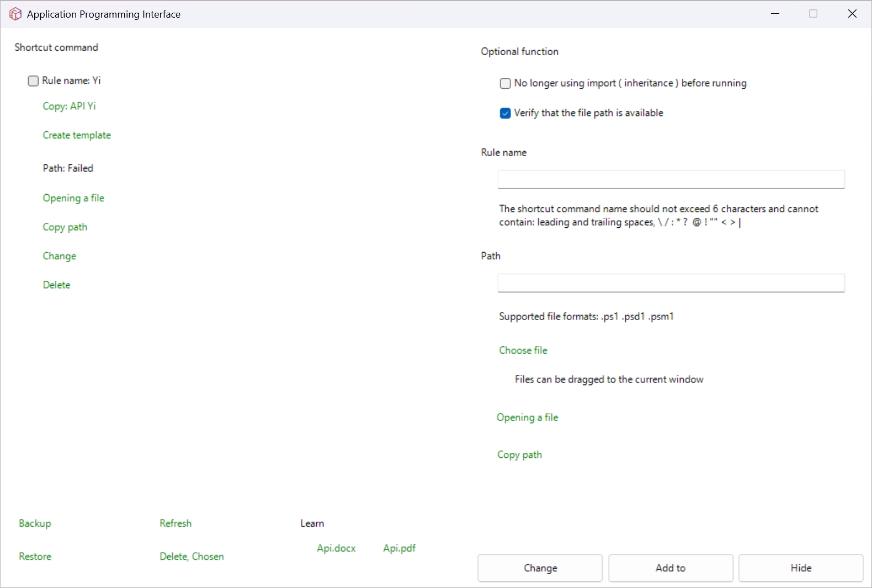Open 'Create template' link
This screenshot has height=588, width=872.
[77, 135]
